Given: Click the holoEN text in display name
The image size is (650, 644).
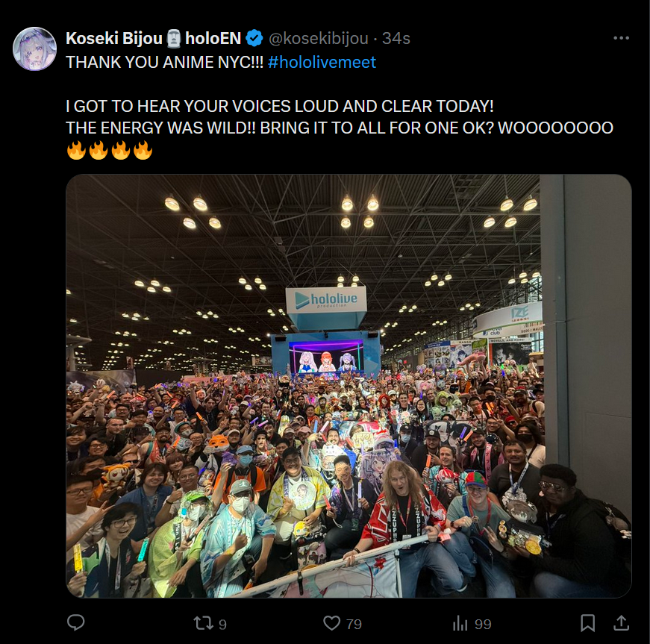Looking at the screenshot, I should 213,39.
